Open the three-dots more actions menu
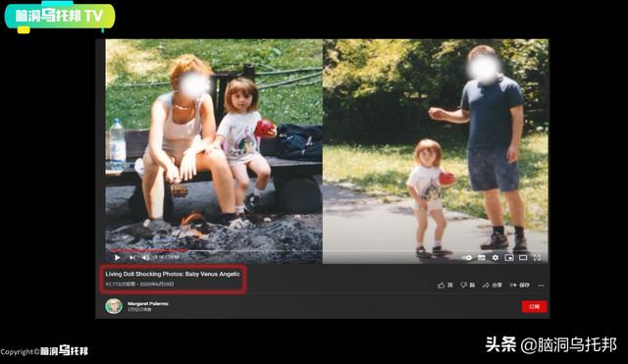628x364 pixels. click(541, 286)
